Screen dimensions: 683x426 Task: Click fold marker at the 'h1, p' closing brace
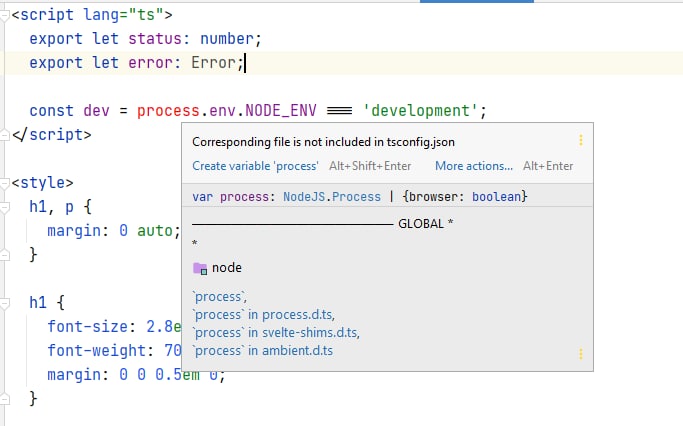pyautogui.click(x=5, y=255)
